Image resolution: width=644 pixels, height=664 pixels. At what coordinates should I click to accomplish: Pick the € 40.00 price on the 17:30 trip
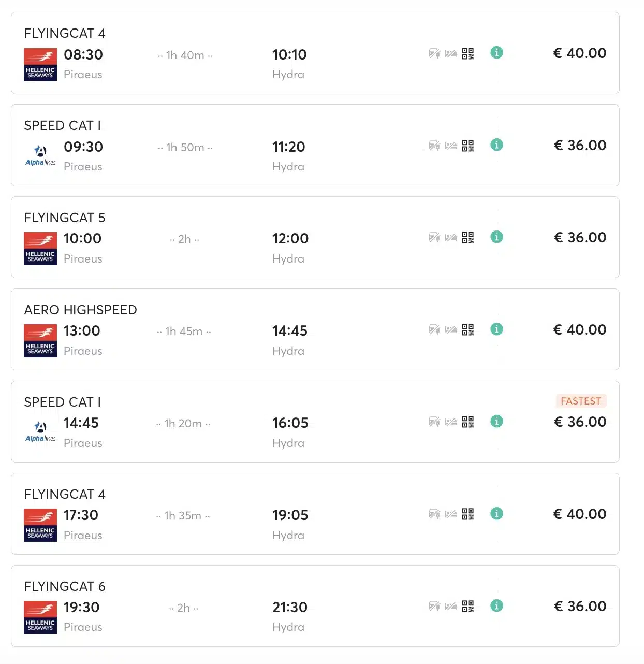tap(580, 514)
